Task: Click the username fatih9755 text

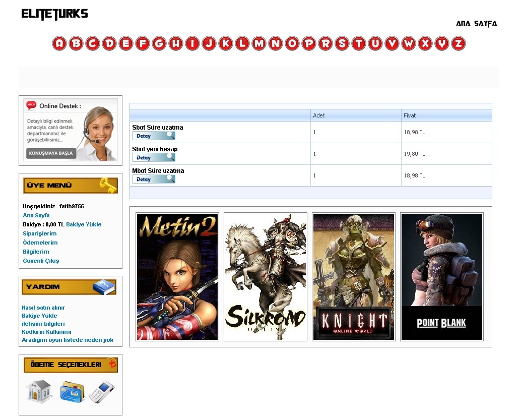Action: [72, 206]
